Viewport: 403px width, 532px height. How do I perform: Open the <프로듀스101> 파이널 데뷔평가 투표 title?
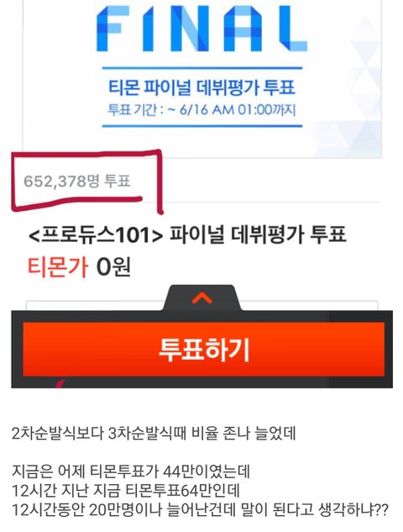coord(187,234)
